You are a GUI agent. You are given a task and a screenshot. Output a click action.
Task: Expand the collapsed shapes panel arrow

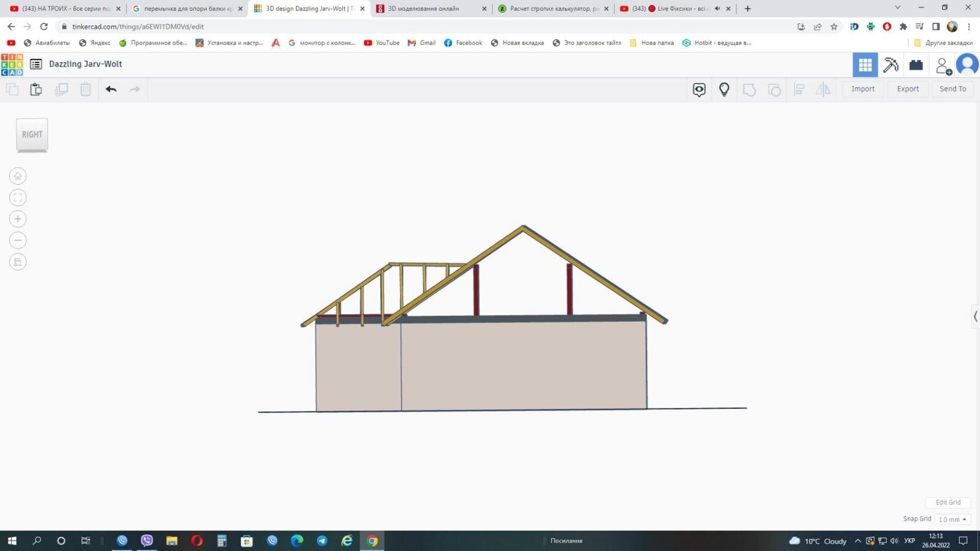point(975,317)
